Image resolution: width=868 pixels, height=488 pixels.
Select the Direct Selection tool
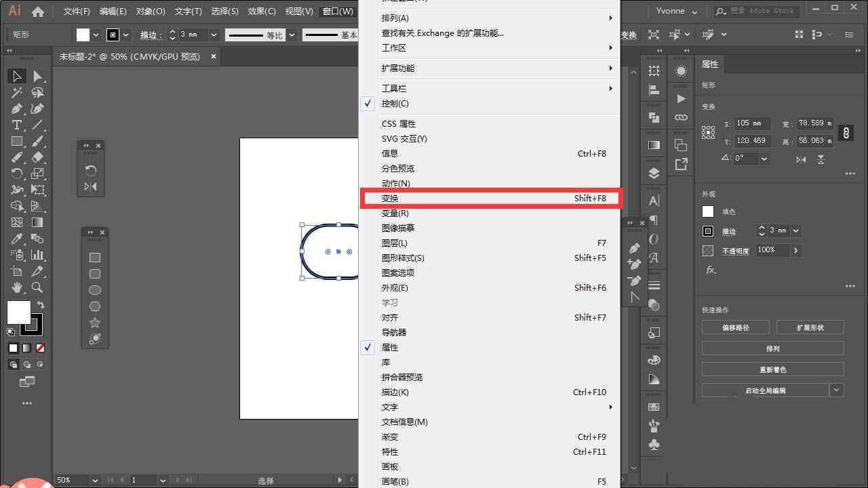[38, 77]
